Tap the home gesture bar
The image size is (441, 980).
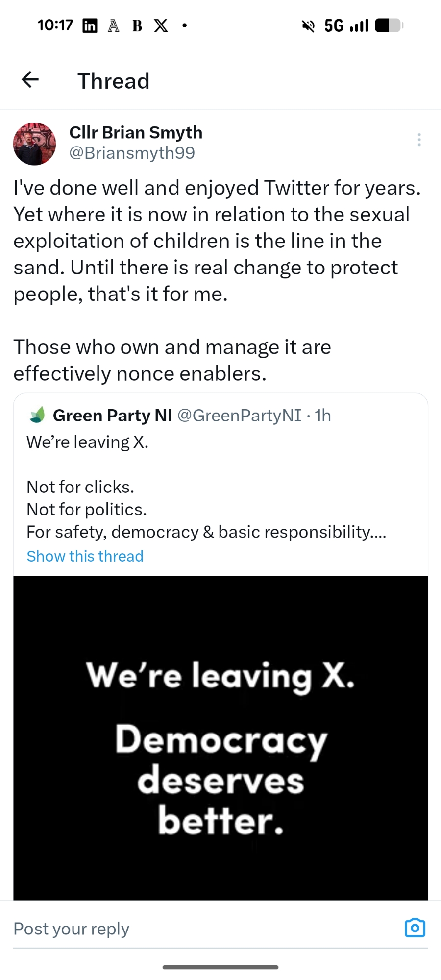(220, 967)
